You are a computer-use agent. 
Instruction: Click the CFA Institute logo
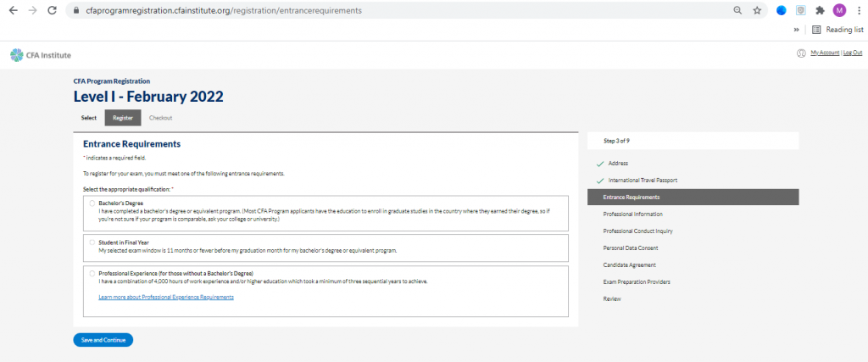(41, 55)
